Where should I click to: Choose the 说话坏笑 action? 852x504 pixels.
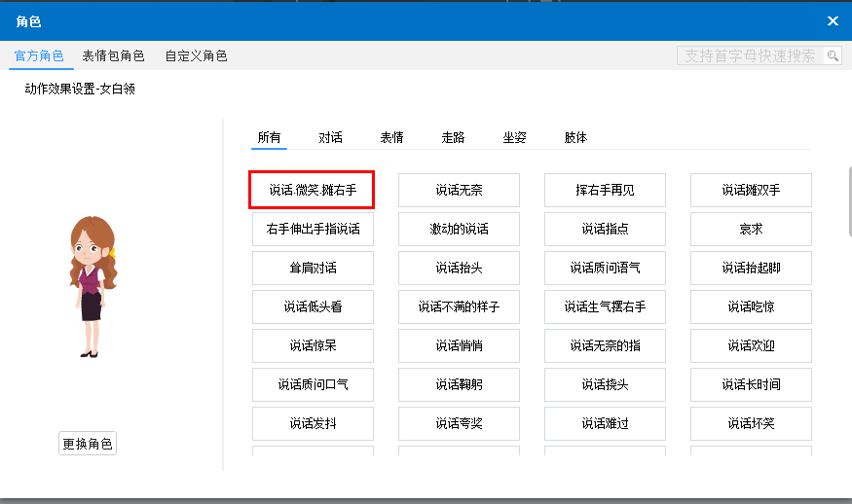tap(751, 423)
